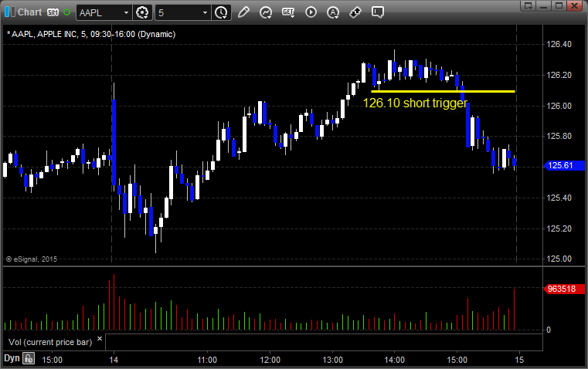Image resolution: width=588 pixels, height=369 pixels.
Task: Click the bar replay play icon
Action: coord(311,12)
